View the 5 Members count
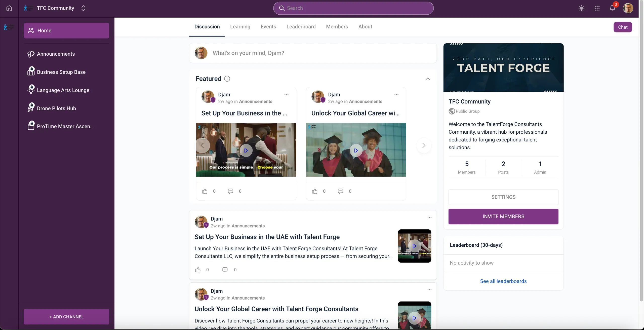 tap(467, 167)
